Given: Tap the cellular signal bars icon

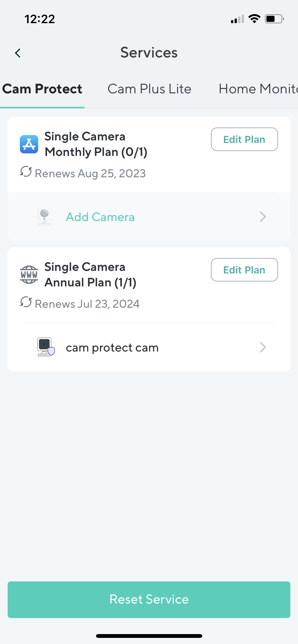Looking at the screenshot, I should coord(237,19).
